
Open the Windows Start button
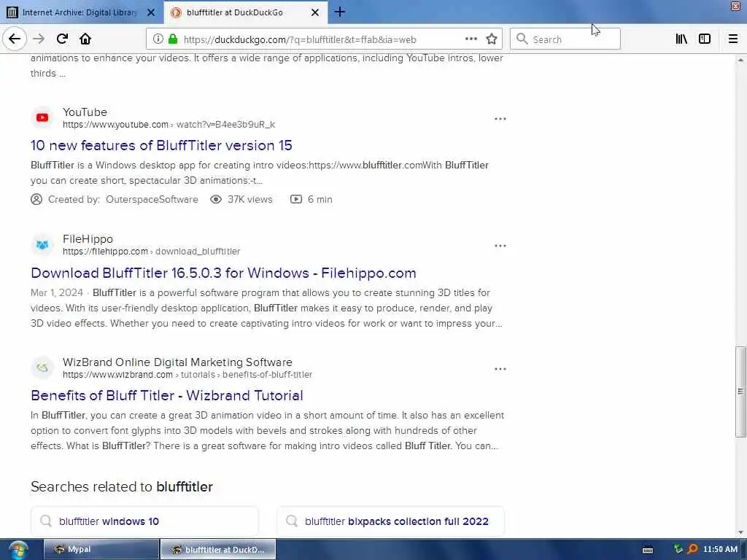[18, 550]
